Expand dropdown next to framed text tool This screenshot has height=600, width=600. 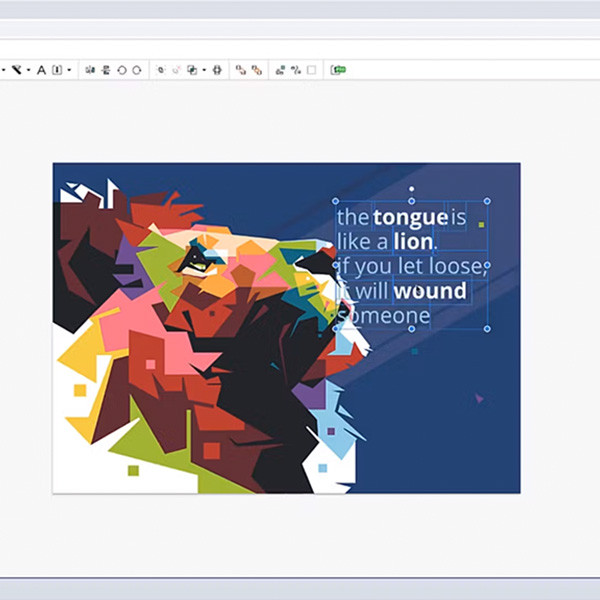pos(69,70)
